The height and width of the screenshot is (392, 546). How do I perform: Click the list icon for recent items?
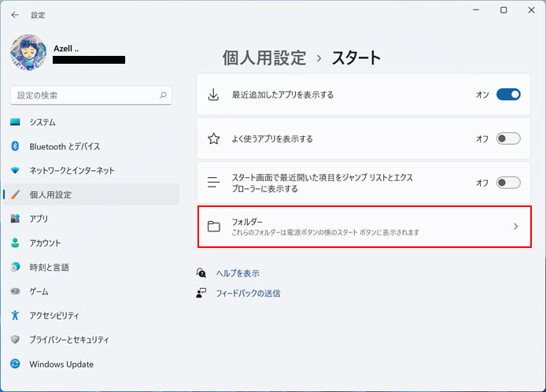click(x=213, y=183)
